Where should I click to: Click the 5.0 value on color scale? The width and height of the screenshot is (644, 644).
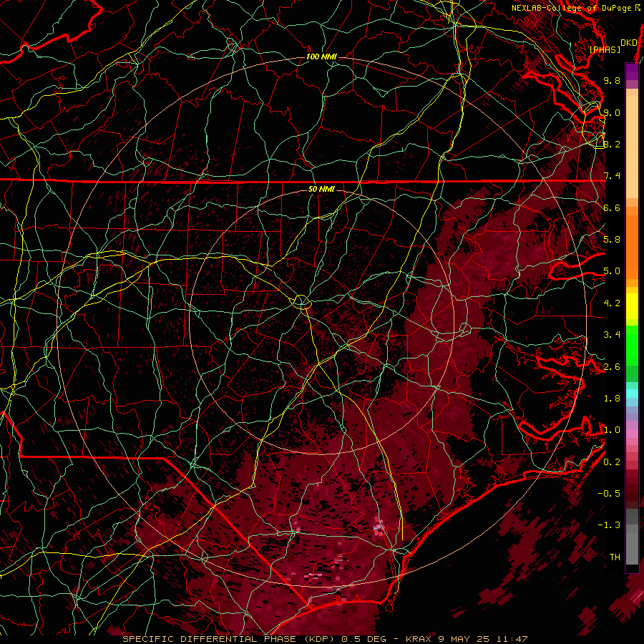point(612,271)
